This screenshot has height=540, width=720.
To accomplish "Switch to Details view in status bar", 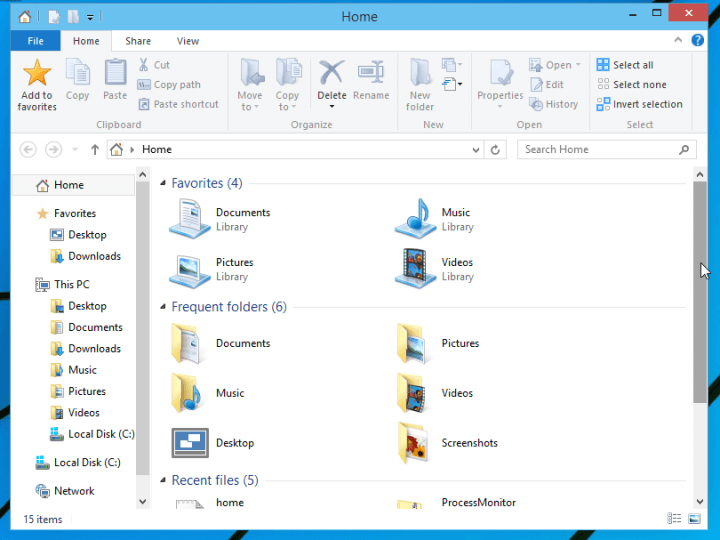I will 674,519.
